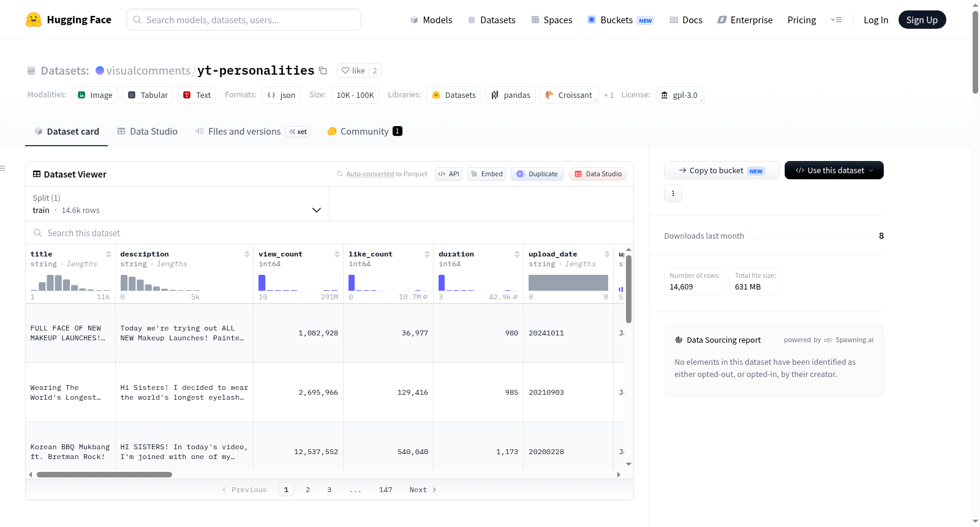Expand the train split selector
This screenshot has width=980, height=527.
(x=177, y=204)
